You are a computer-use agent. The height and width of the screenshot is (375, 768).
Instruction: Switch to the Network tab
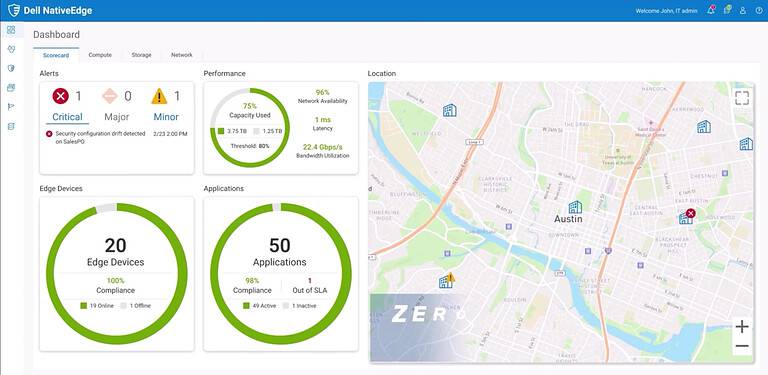point(182,55)
